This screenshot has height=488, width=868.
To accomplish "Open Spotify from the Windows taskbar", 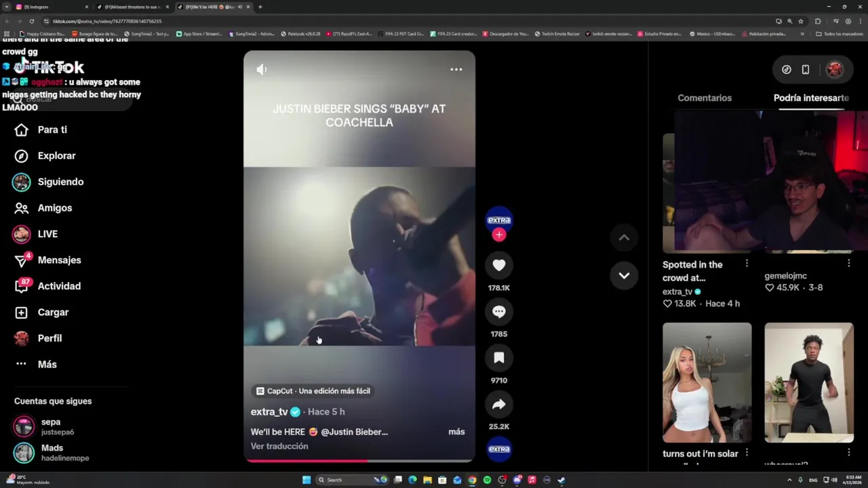I will coord(487,480).
